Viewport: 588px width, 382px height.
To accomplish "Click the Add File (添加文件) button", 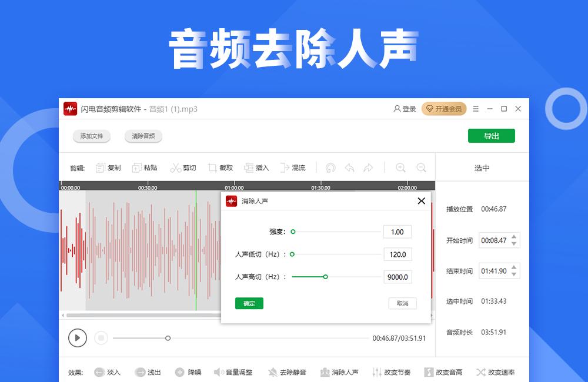I will point(92,136).
